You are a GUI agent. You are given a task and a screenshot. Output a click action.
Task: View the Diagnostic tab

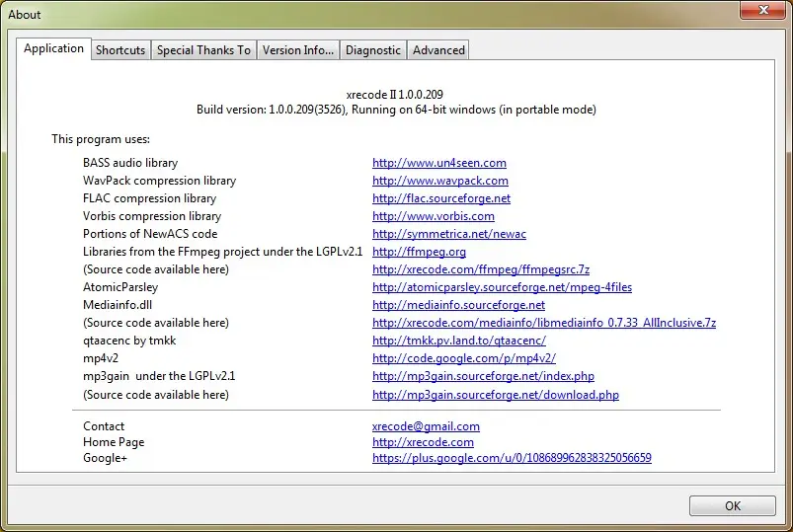tap(372, 50)
